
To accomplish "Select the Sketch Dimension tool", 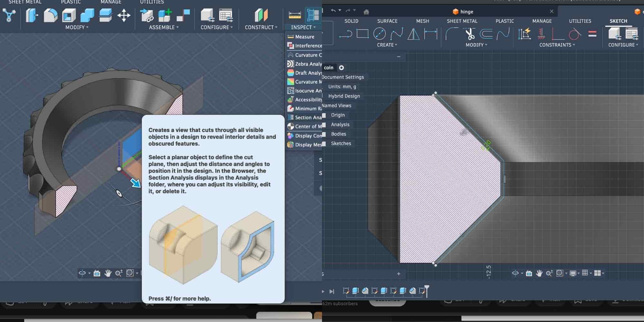I will click(x=431, y=33).
